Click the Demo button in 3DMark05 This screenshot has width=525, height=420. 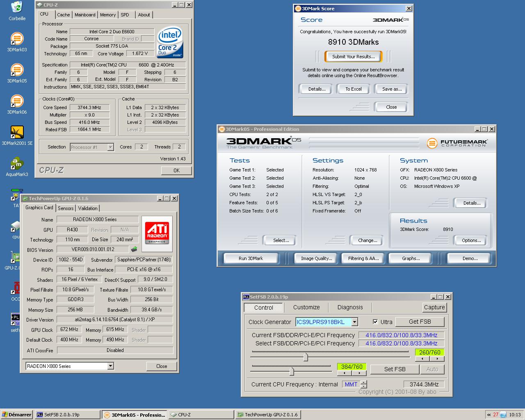pyautogui.click(x=470, y=258)
